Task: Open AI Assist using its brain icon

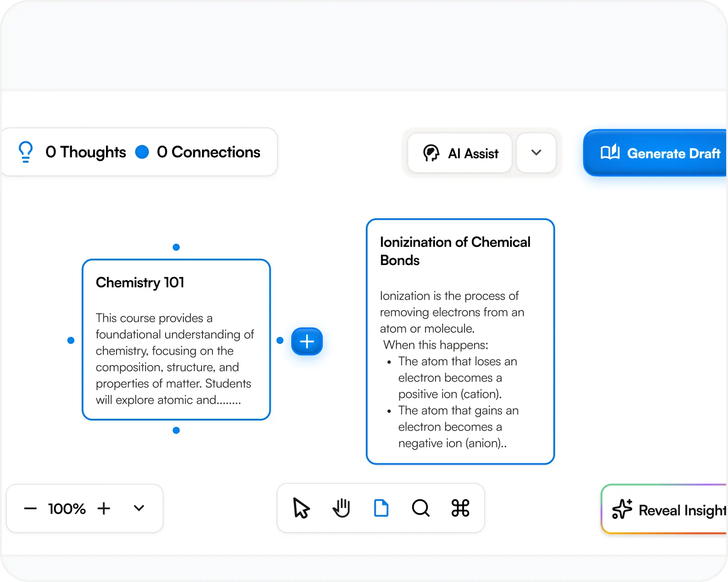Action: 431,153
